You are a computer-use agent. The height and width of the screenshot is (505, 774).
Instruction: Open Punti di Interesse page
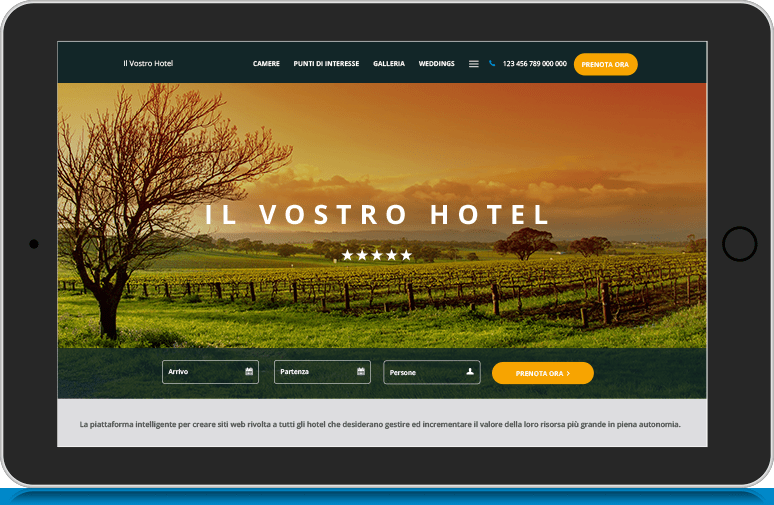pos(326,64)
